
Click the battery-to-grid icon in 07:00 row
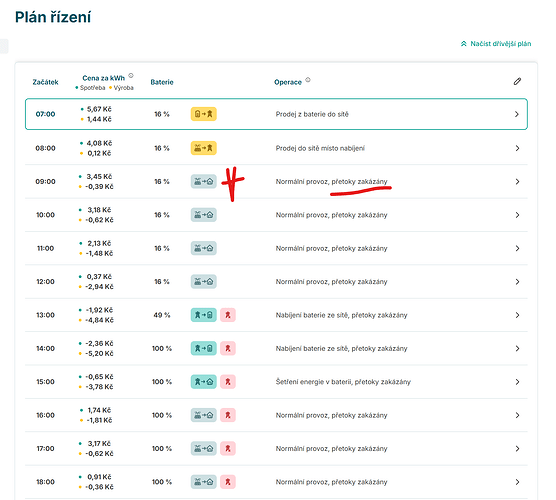pyautogui.click(x=204, y=114)
